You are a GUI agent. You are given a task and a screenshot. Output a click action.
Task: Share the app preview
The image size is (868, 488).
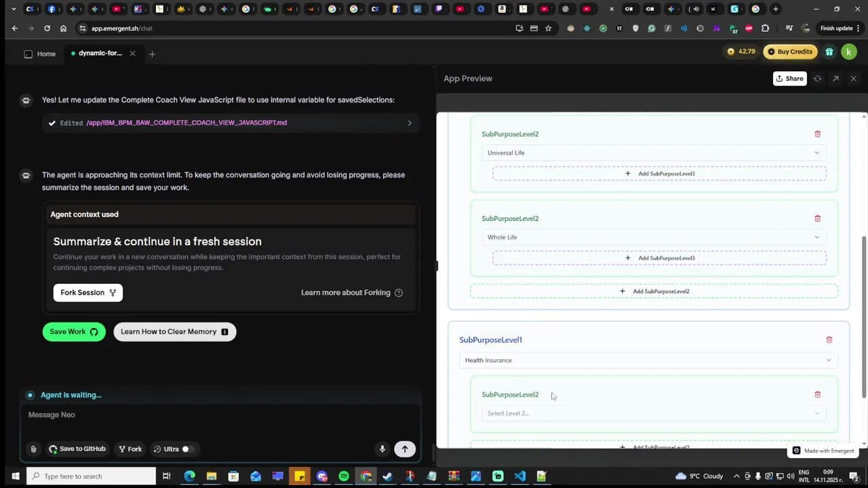tap(789, 79)
